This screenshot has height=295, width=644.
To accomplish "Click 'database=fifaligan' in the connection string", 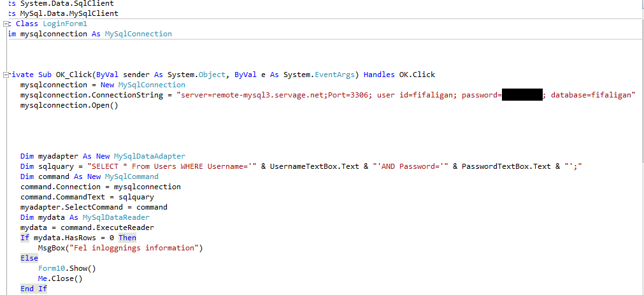I will coord(591,96).
